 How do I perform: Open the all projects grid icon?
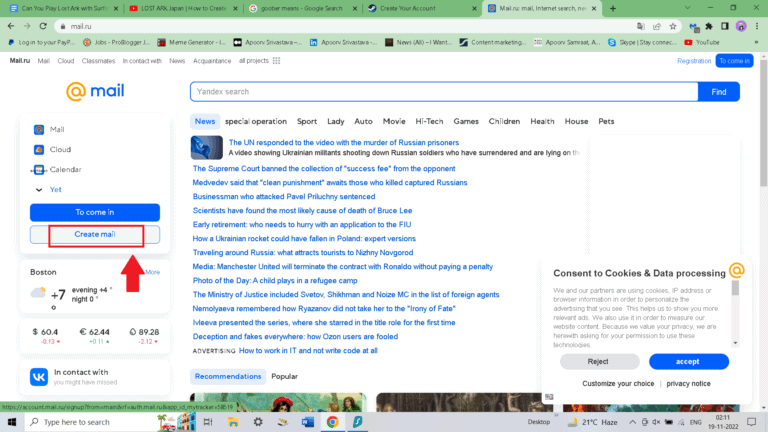pyautogui.click(x=276, y=61)
